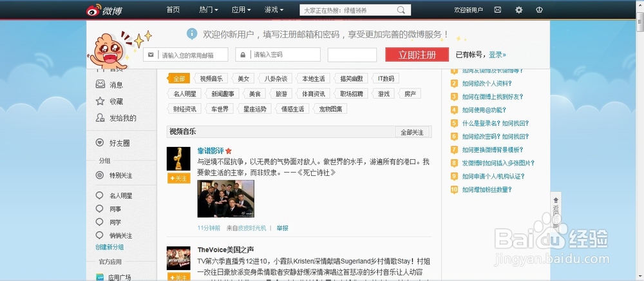The height and width of the screenshot is (281, 644).
Task: Click the V badge next to 靠谱影评
Action: click(229, 151)
